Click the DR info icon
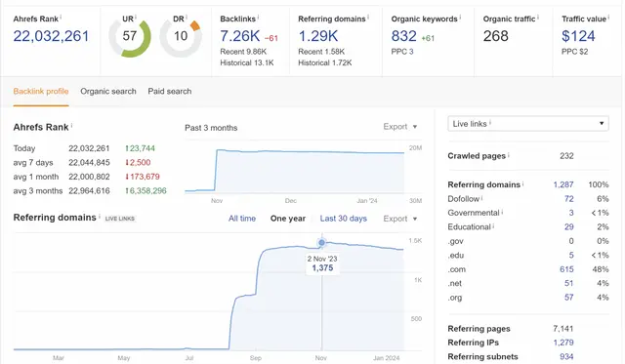Image resolution: width=625 pixels, height=364 pixels. [187, 17]
